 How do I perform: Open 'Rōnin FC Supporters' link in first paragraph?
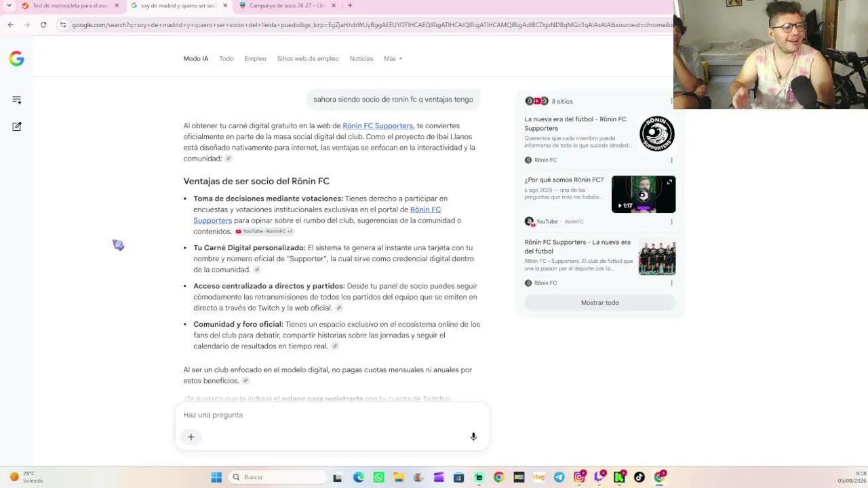tap(378, 126)
